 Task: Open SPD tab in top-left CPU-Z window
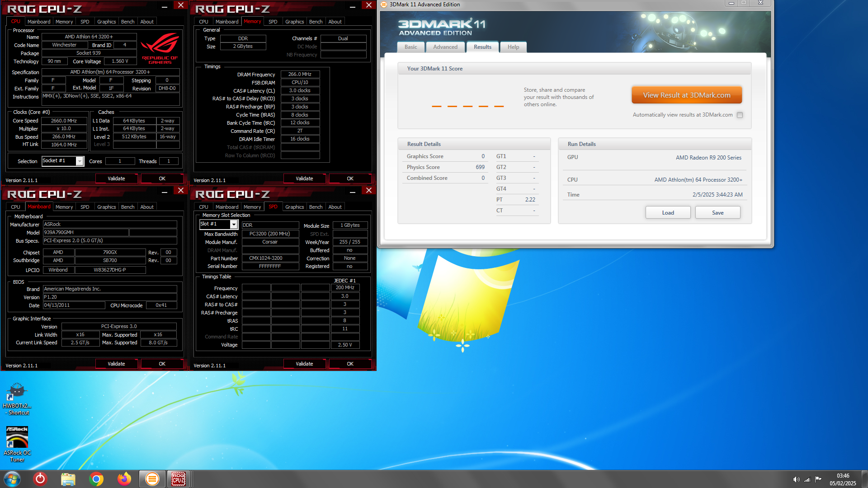tap(85, 22)
